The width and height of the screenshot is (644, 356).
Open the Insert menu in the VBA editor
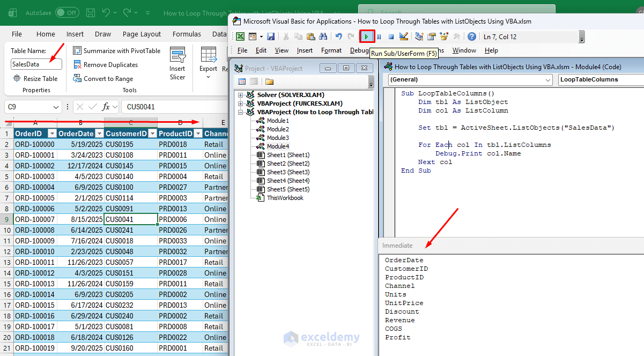tap(305, 50)
